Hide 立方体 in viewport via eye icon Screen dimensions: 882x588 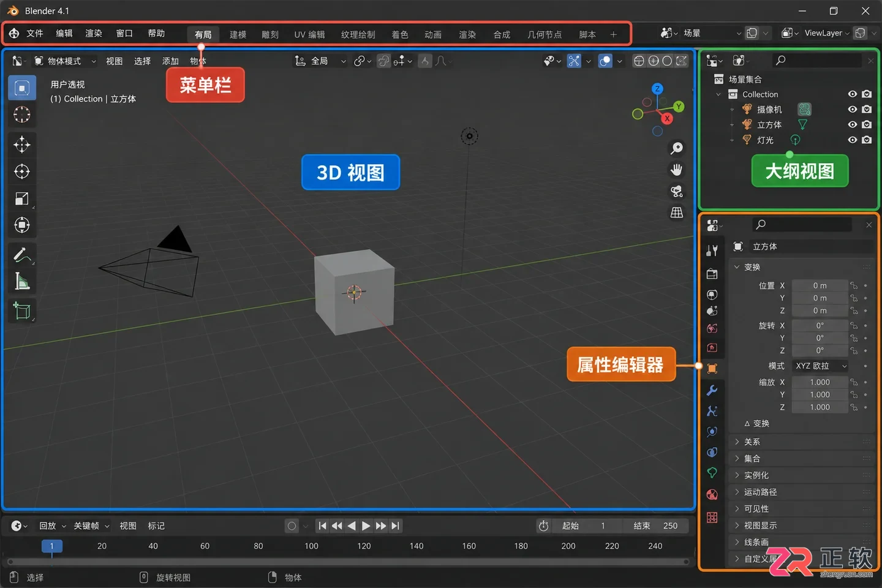(x=852, y=124)
